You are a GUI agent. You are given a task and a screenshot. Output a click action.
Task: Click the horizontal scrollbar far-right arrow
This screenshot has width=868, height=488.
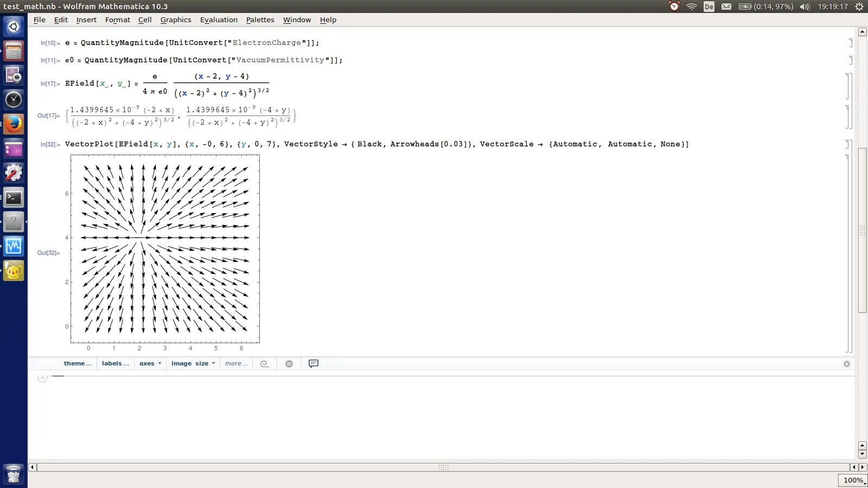[x=863, y=467]
